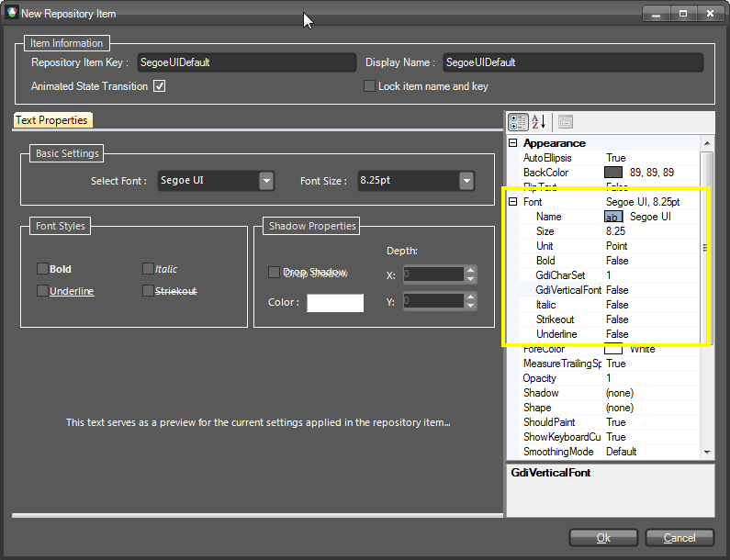The height and width of the screenshot is (560, 730).
Task: Select the font Name property row
Action: click(x=609, y=217)
